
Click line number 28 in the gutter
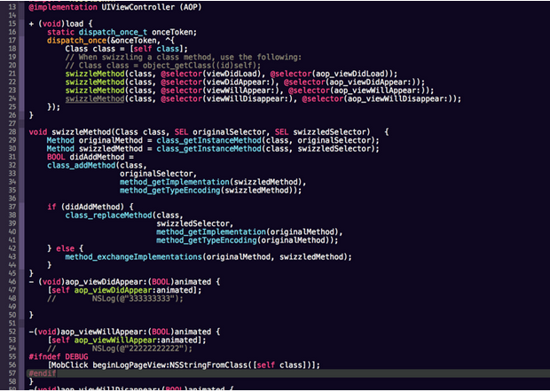(12, 132)
